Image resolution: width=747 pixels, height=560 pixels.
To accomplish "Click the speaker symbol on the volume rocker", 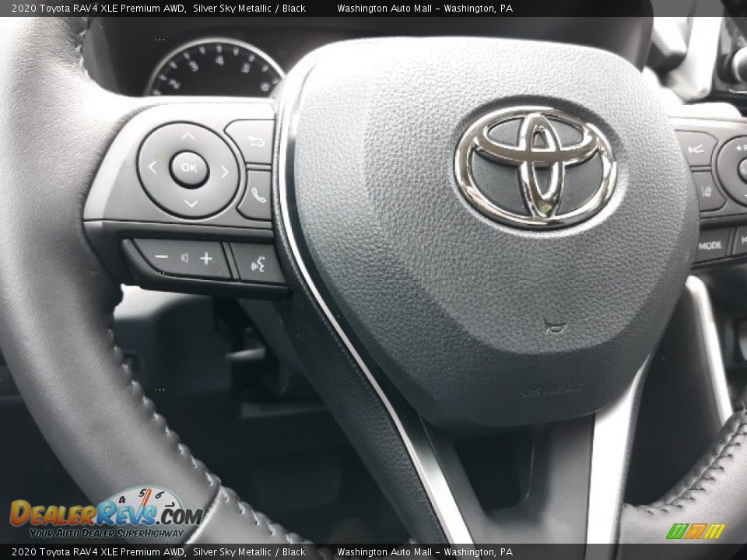I will 184,257.
